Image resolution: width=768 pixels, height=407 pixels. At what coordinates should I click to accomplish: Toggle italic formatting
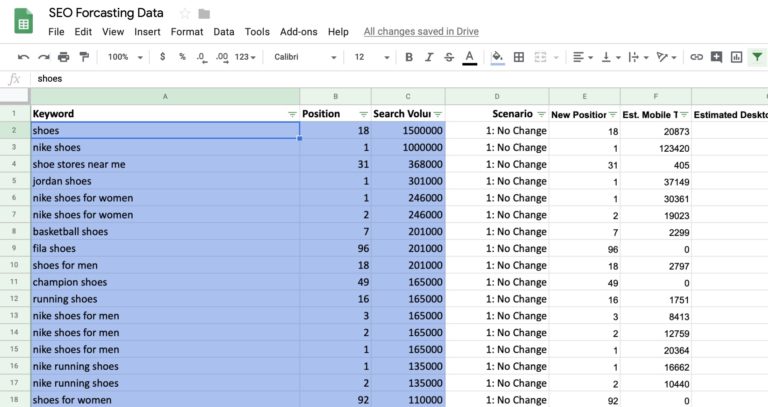point(429,57)
